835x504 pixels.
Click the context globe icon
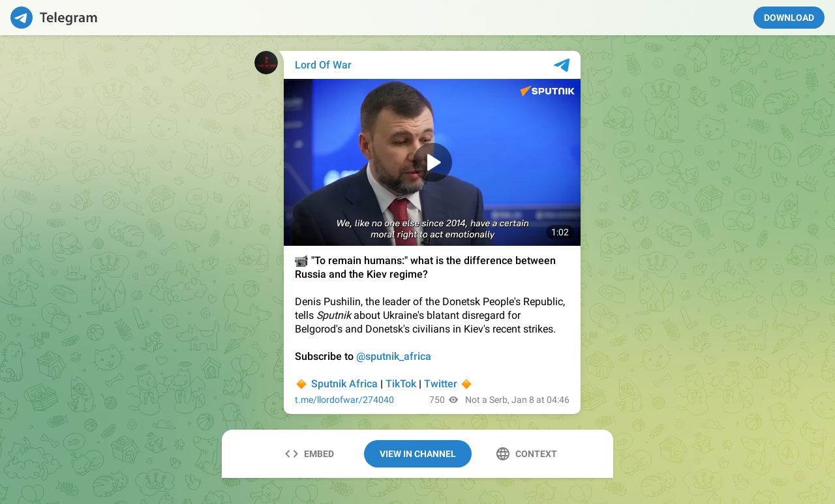pos(503,454)
